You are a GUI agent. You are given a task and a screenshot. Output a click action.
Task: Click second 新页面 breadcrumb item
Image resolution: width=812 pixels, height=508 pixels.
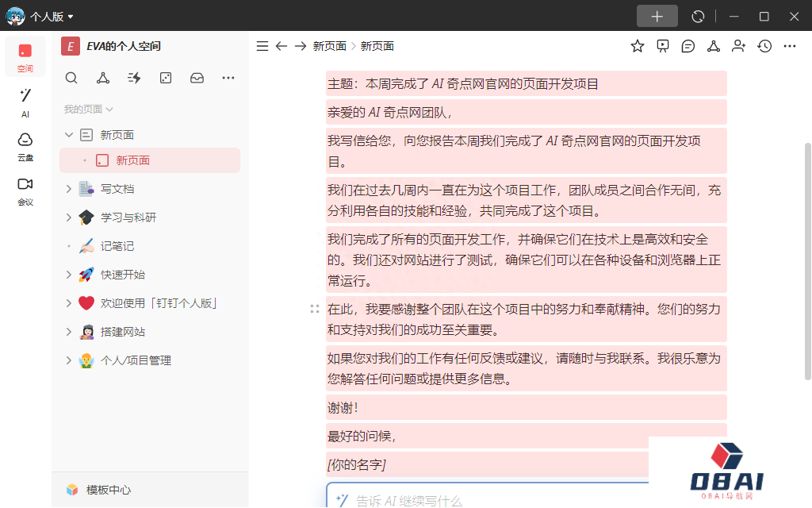pyautogui.click(x=377, y=46)
